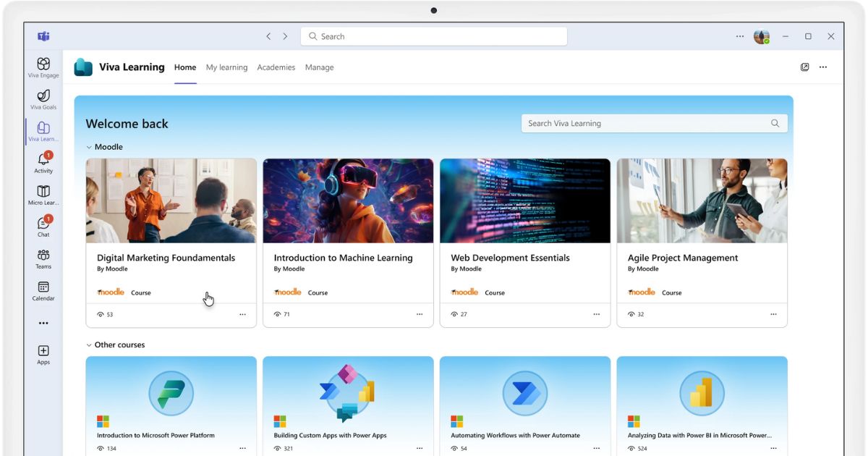Click the pop-out app icon
This screenshot has width=868, height=456.
click(804, 67)
